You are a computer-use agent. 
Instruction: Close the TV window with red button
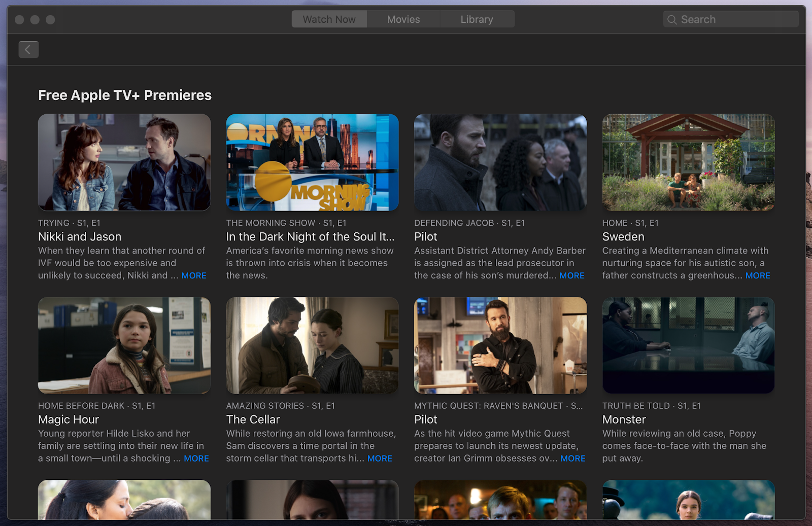coord(20,20)
